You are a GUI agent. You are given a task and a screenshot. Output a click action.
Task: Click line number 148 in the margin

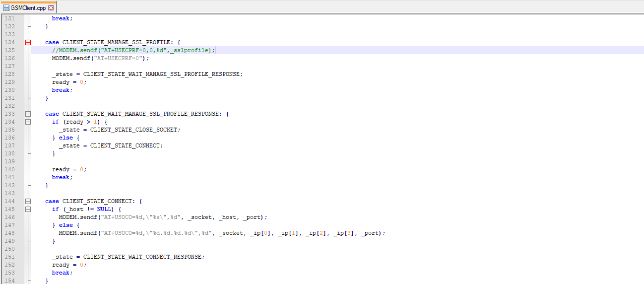point(10,233)
